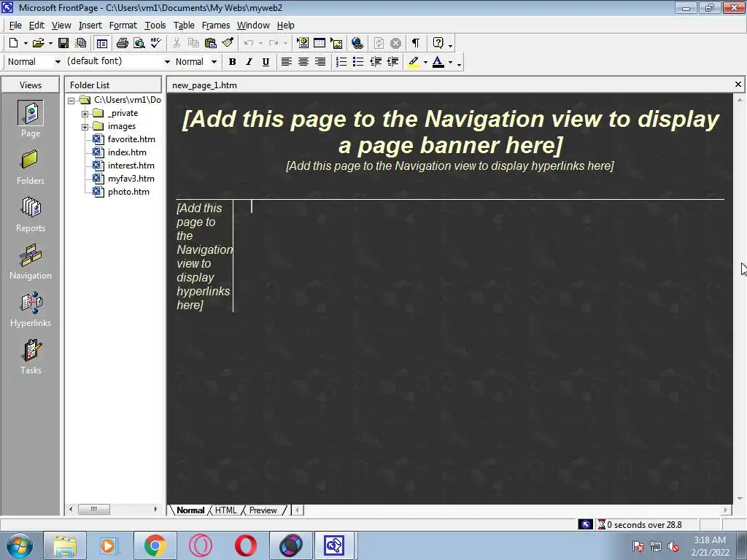Click the Insert Component icon
The height and width of the screenshot is (560, 747).
(303, 43)
